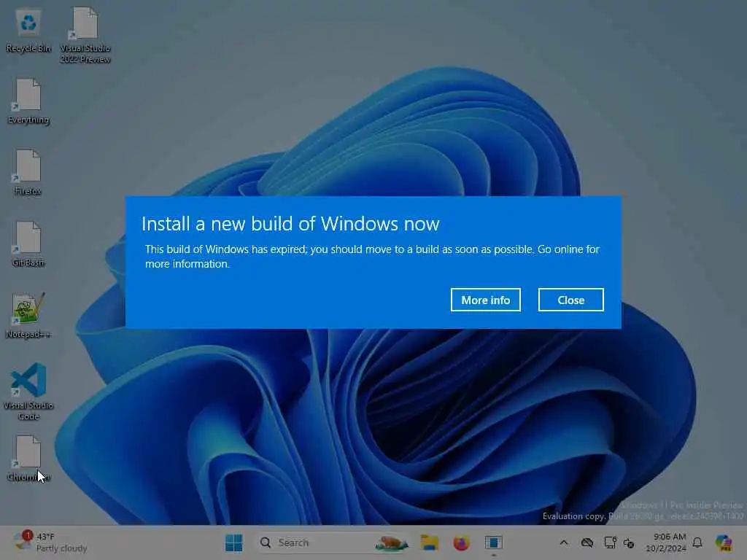Select Visual Studio 2022 Preview shortcut
This screenshot has width=747, height=560.
tap(85, 35)
